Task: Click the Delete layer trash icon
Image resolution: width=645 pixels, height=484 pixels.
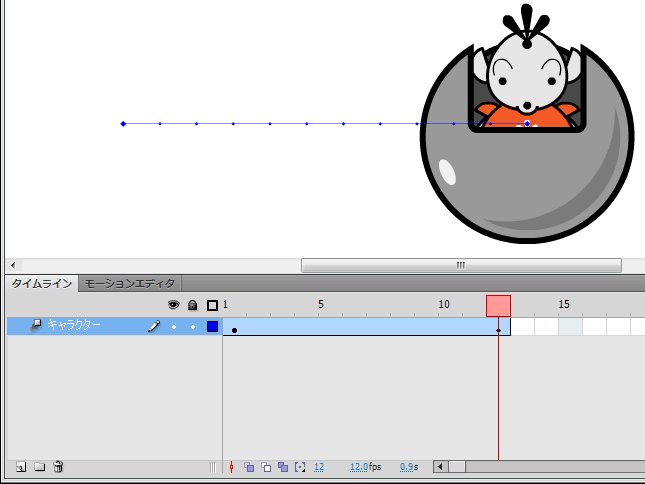Action: (59, 467)
